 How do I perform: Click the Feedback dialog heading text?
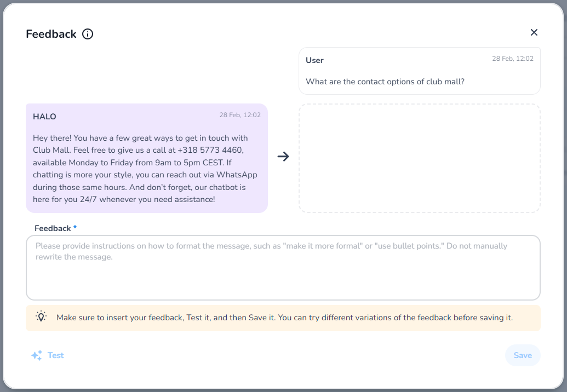click(51, 34)
